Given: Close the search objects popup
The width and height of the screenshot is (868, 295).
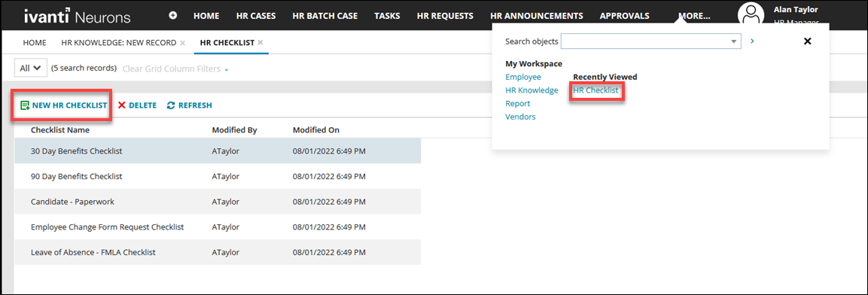Looking at the screenshot, I should point(807,41).
